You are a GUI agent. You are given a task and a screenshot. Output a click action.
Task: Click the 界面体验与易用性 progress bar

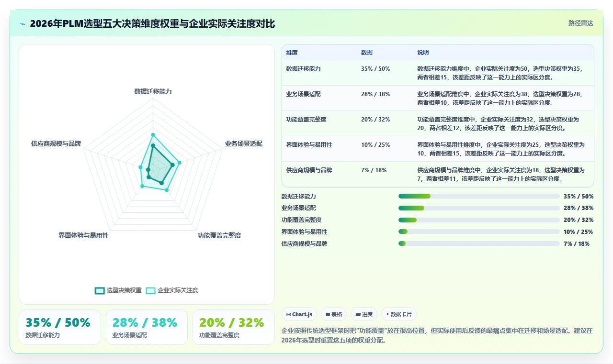point(479,232)
